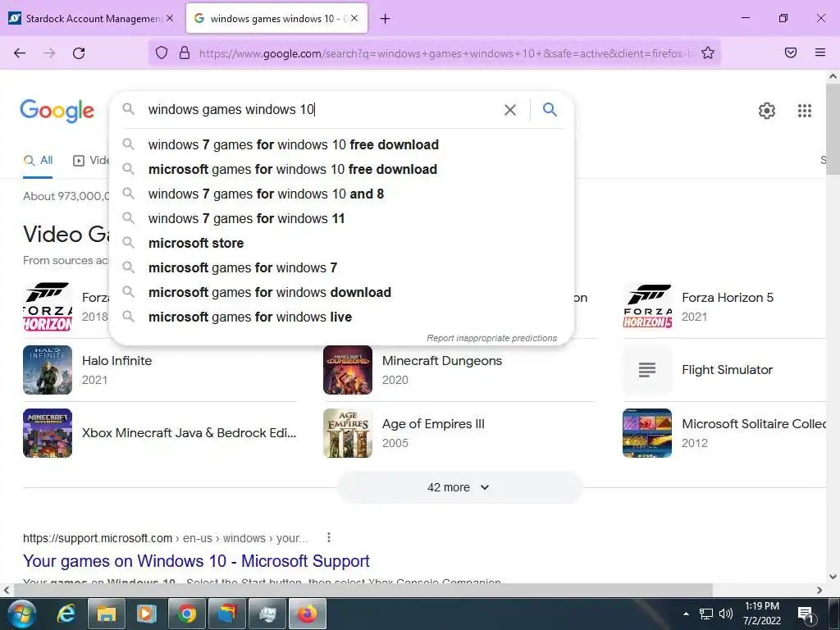
Task: Reload the current page
Action: [x=79, y=52]
